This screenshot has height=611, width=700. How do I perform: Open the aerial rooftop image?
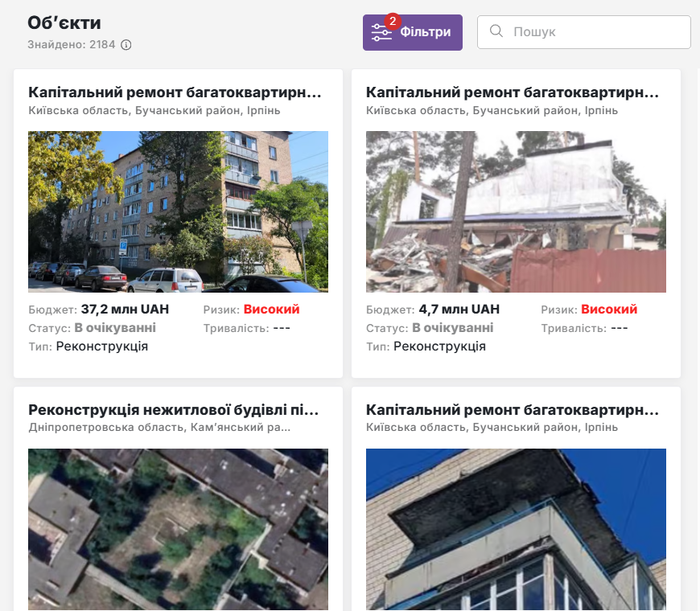coord(178,529)
